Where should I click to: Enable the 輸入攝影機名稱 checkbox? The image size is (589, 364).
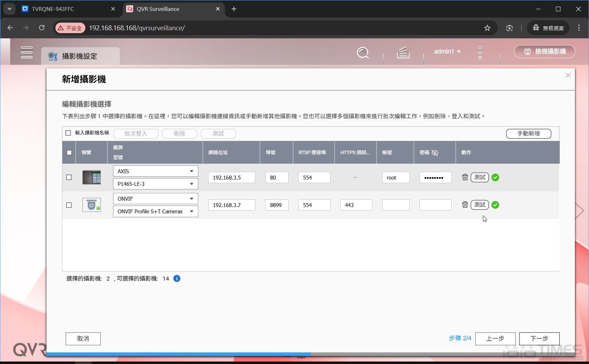tap(68, 133)
